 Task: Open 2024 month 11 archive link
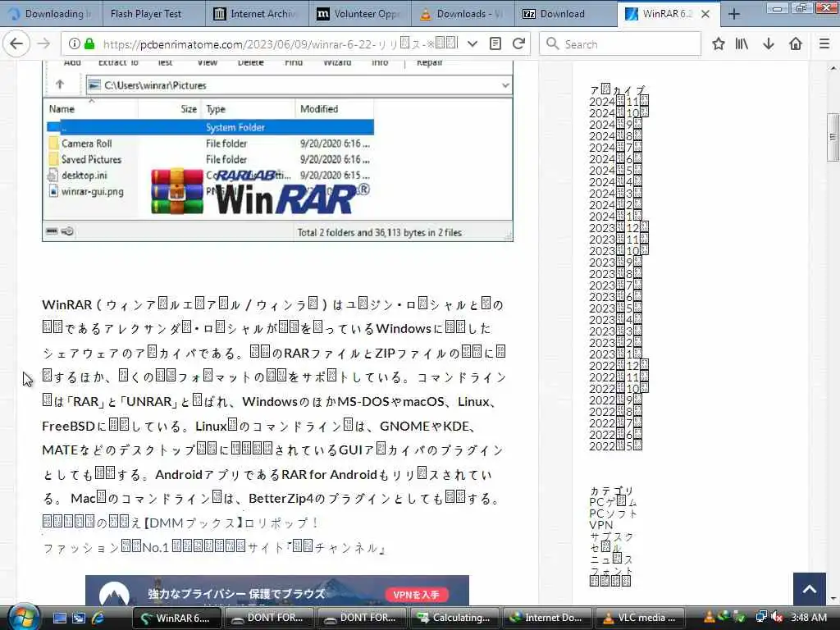pos(619,102)
